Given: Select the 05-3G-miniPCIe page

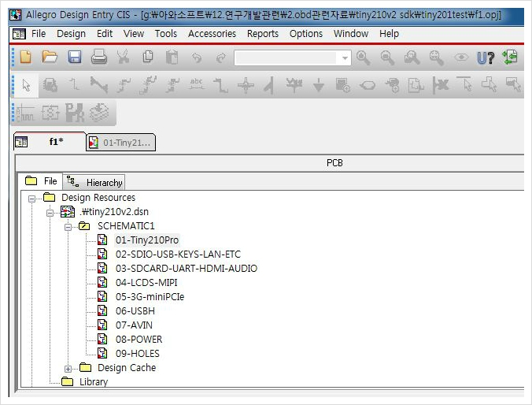Looking at the screenshot, I should pos(150,296).
